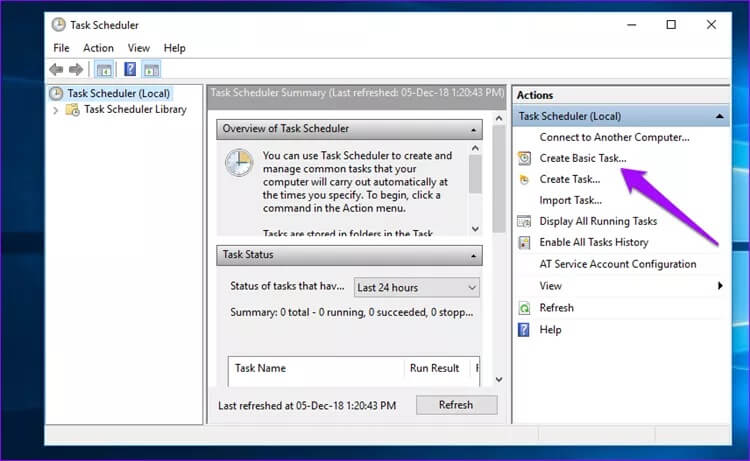Screen dimensions: 750x461
Task: Select Task Scheduler Library in the tree
Action: point(135,110)
